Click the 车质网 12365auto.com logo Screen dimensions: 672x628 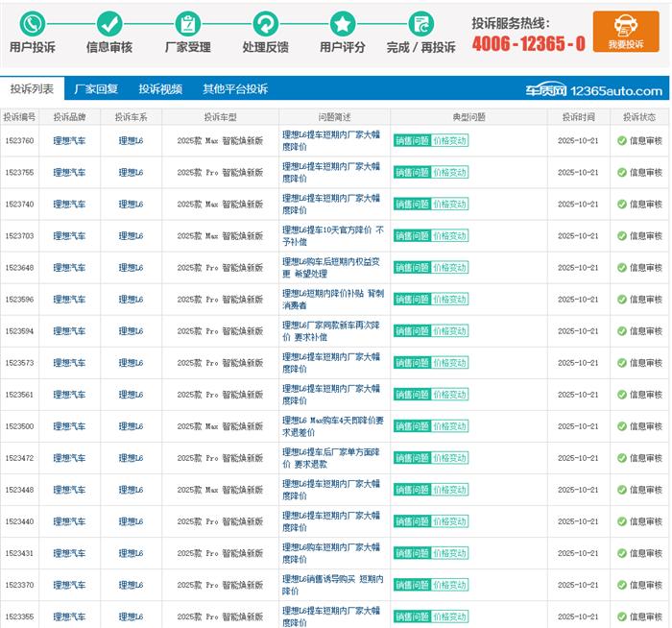606,90
